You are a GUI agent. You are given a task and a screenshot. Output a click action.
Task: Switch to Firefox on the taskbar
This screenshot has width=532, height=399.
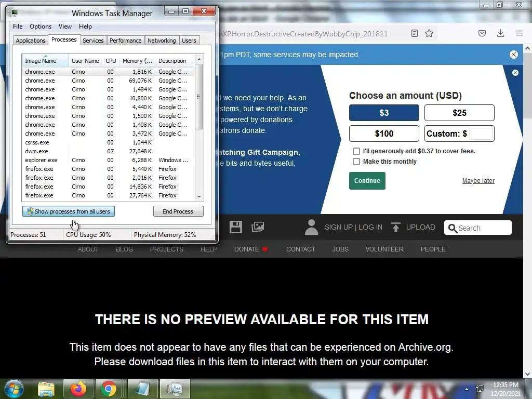click(x=78, y=389)
